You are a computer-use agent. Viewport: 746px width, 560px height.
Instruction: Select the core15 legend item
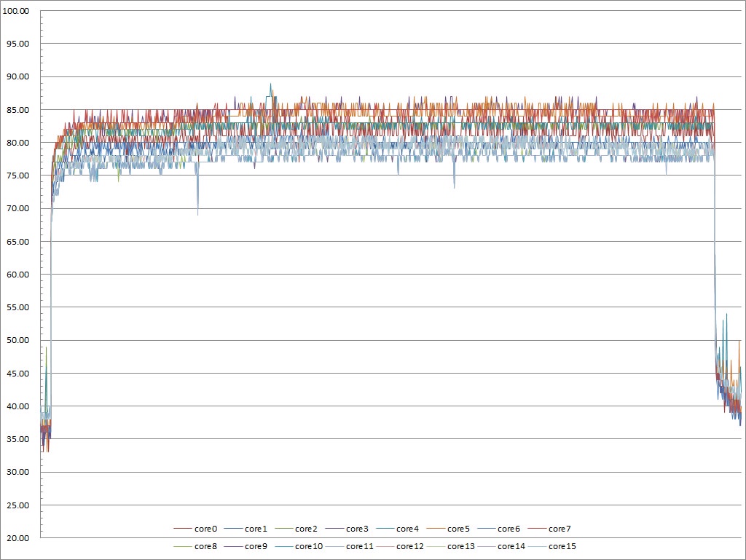[x=562, y=546]
